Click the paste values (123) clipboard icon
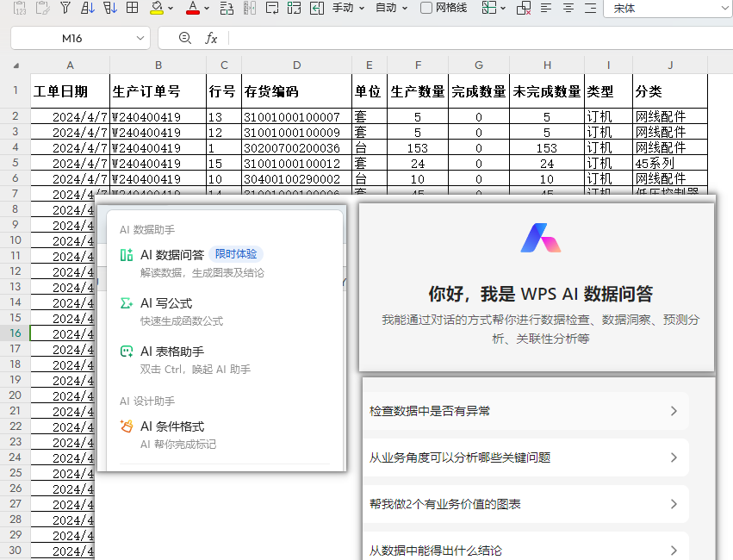The height and width of the screenshot is (560, 733). click(20, 8)
